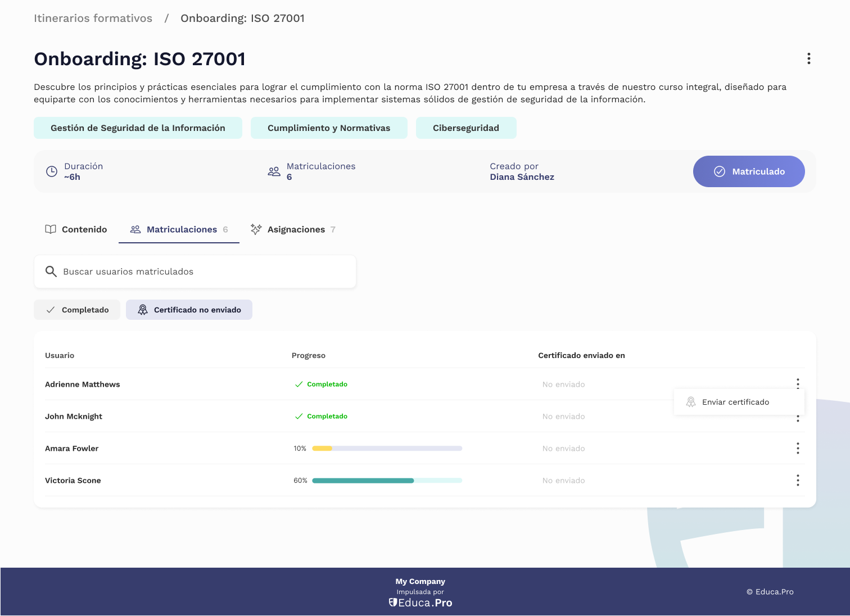Click the Gestión de Seguridad de la Información tag
The height and width of the screenshot is (616, 850).
tap(138, 128)
